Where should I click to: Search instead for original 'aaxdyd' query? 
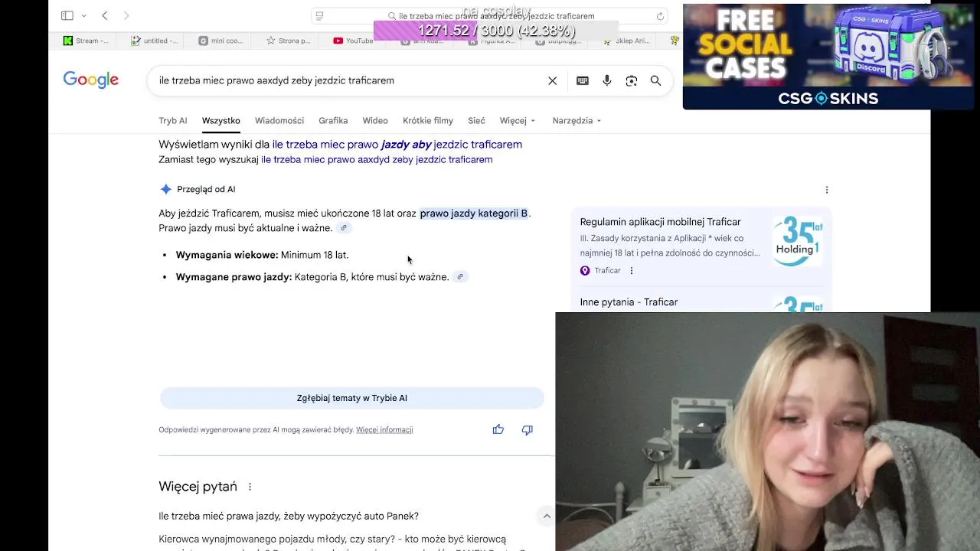point(377,159)
